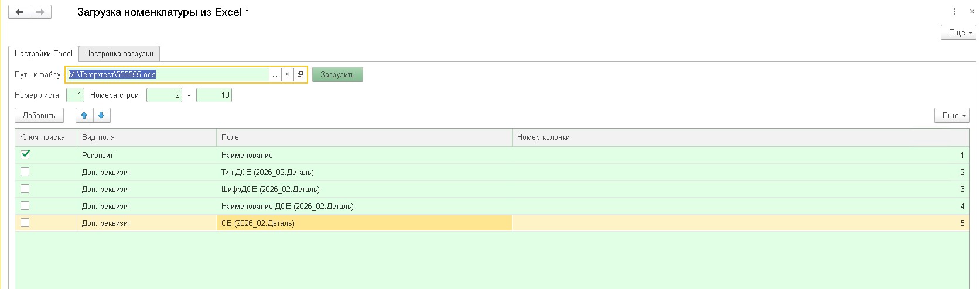This screenshot has height=289, width=980.
Task: Switch to Настройка загрузки tab
Action: click(119, 53)
